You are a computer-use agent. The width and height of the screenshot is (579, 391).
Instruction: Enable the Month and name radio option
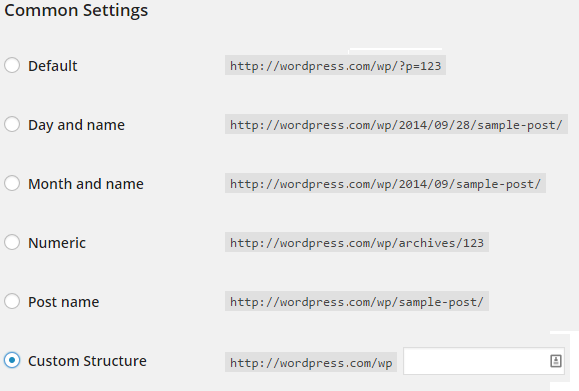12,184
